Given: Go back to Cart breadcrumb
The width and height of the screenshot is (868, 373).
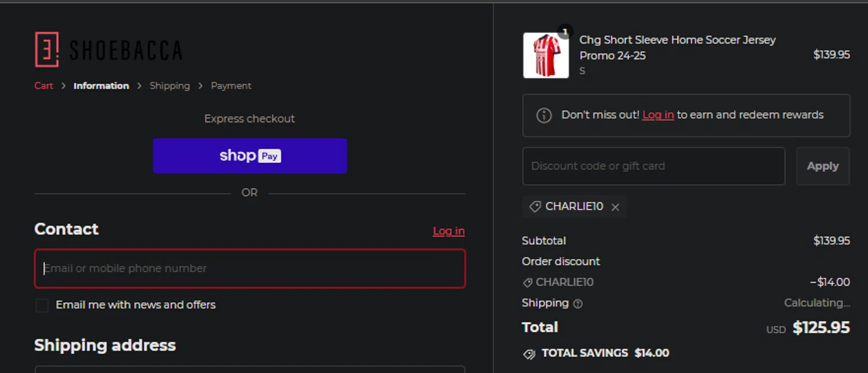Looking at the screenshot, I should pos(43,86).
